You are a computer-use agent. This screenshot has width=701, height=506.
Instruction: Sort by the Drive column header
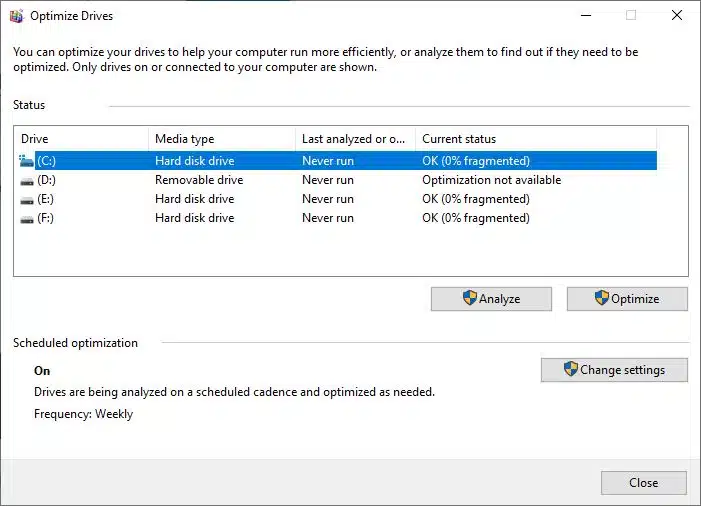click(81, 139)
